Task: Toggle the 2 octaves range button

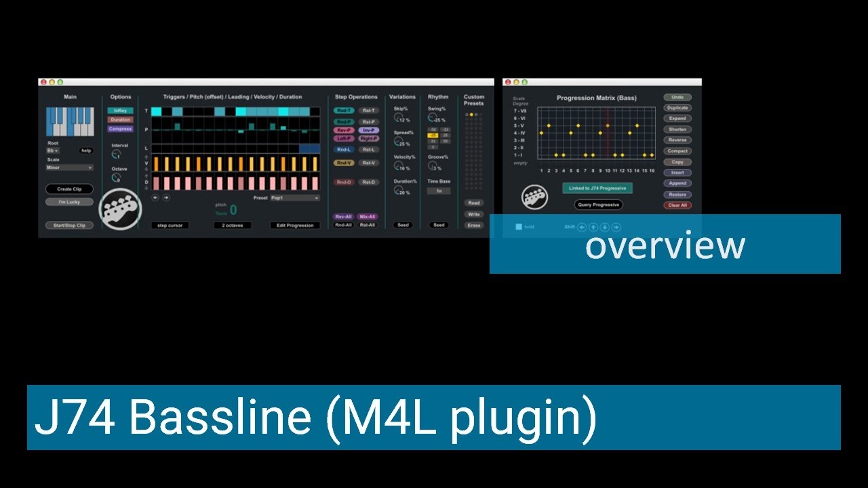Action: (232, 225)
